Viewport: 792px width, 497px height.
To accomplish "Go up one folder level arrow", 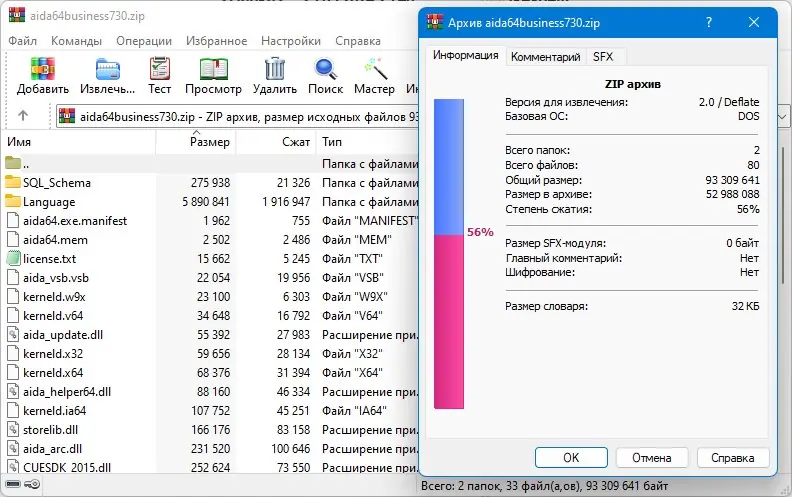I will pyautogui.click(x=23, y=116).
